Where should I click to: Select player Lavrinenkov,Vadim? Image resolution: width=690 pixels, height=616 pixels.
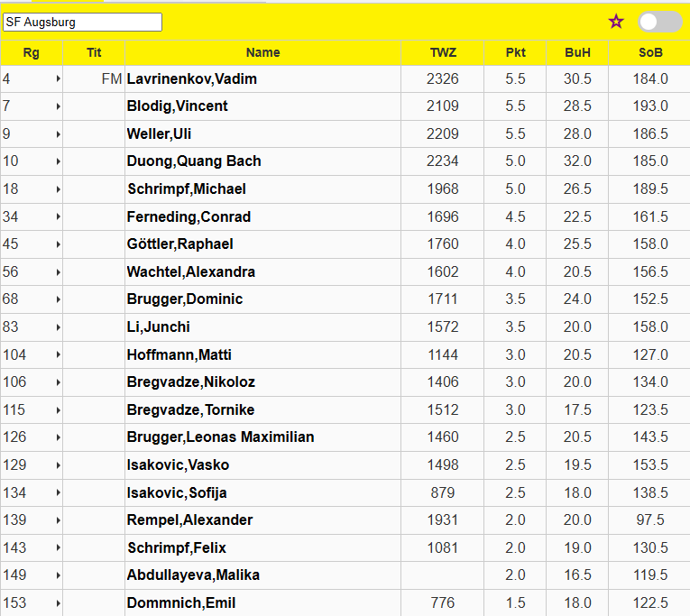tap(192, 79)
